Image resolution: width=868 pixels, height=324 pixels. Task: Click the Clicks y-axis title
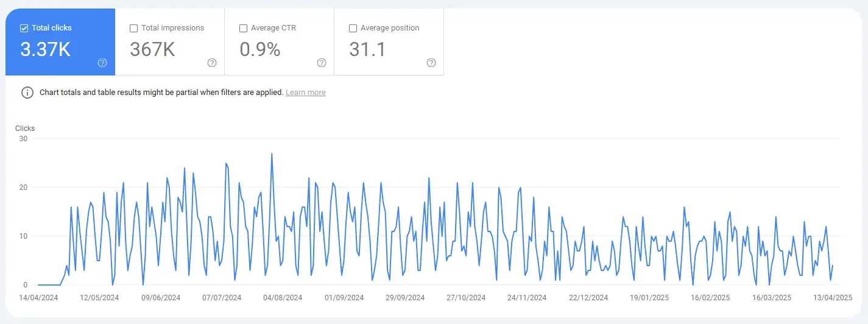click(25, 129)
